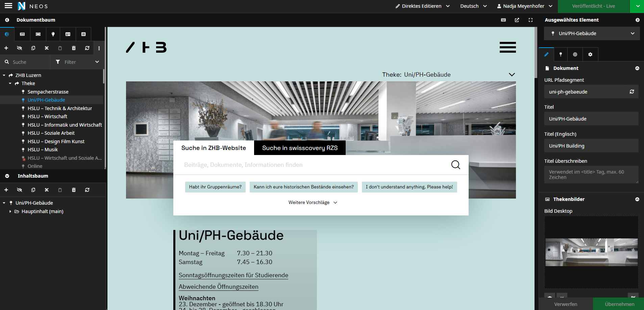Select HSLU – Musik in the document tree
This screenshot has height=310, width=644.
tap(43, 150)
